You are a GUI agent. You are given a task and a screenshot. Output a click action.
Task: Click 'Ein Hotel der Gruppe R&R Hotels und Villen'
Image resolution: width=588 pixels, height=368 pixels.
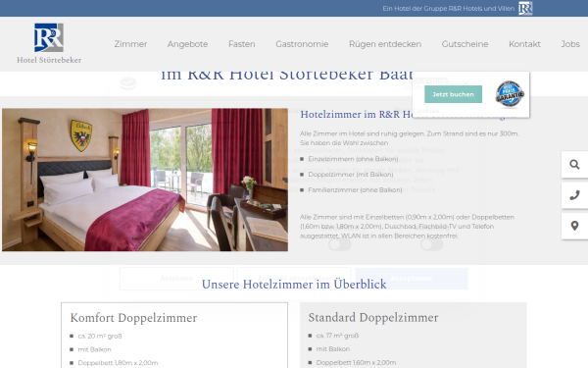[x=448, y=8]
